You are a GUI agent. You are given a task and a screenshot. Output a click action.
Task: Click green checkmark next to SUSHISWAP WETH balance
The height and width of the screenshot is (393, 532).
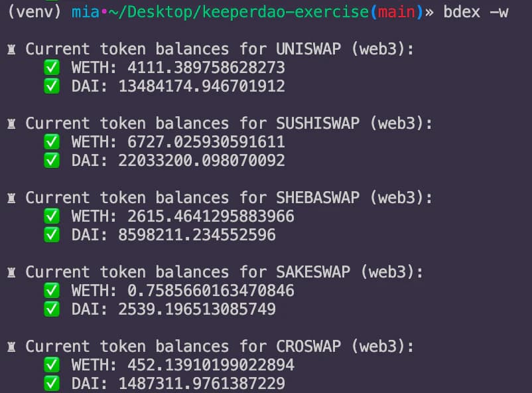[x=52, y=141]
